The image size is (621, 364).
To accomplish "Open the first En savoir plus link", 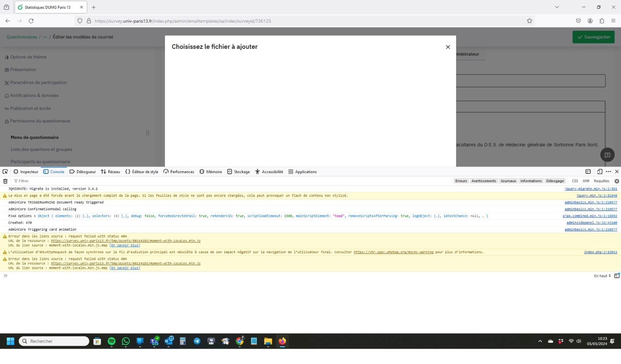I will 125,246.
